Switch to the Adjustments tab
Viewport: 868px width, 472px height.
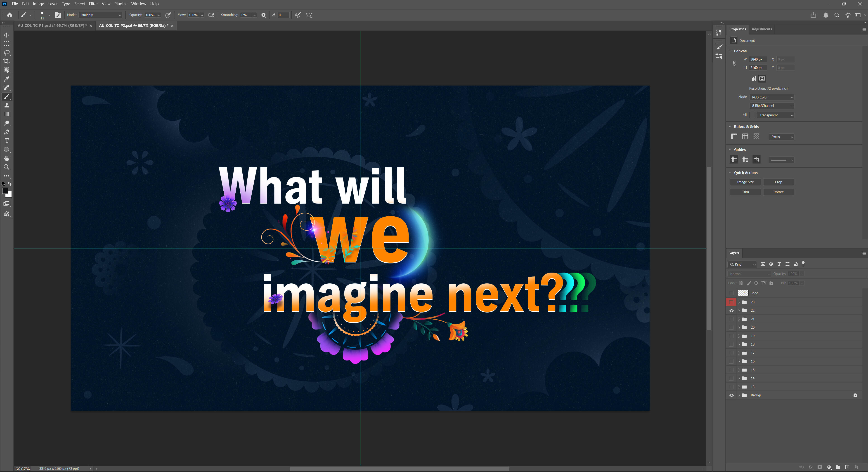(762, 29)
